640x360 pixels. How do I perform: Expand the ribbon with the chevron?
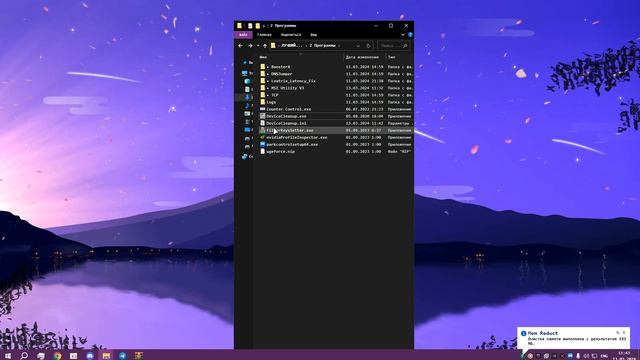pos(403,35)
